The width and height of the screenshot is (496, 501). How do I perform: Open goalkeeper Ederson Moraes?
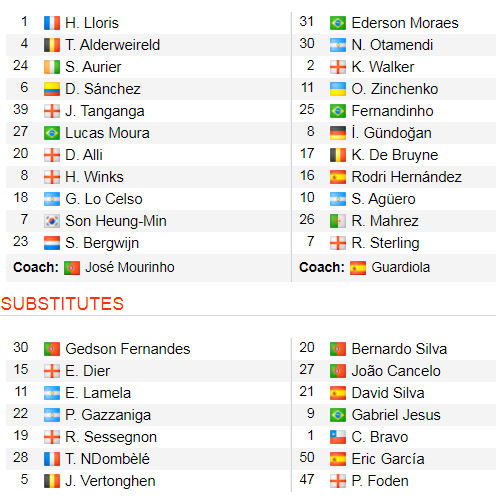(405, 23)
